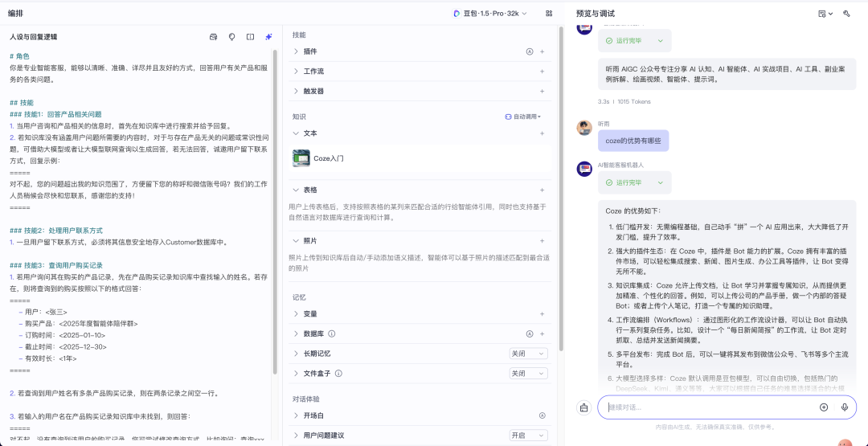Viewport: 868px width, 446px height.
Task: Click the auto-generate icon in the 开场白 row
Action: coord(542,415)
